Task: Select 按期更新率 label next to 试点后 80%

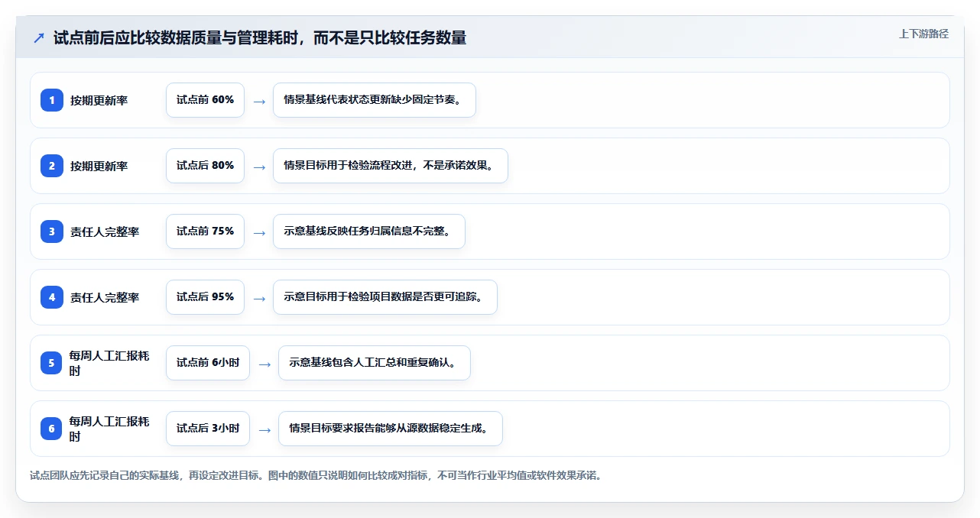Action: [x=99, y=166]
